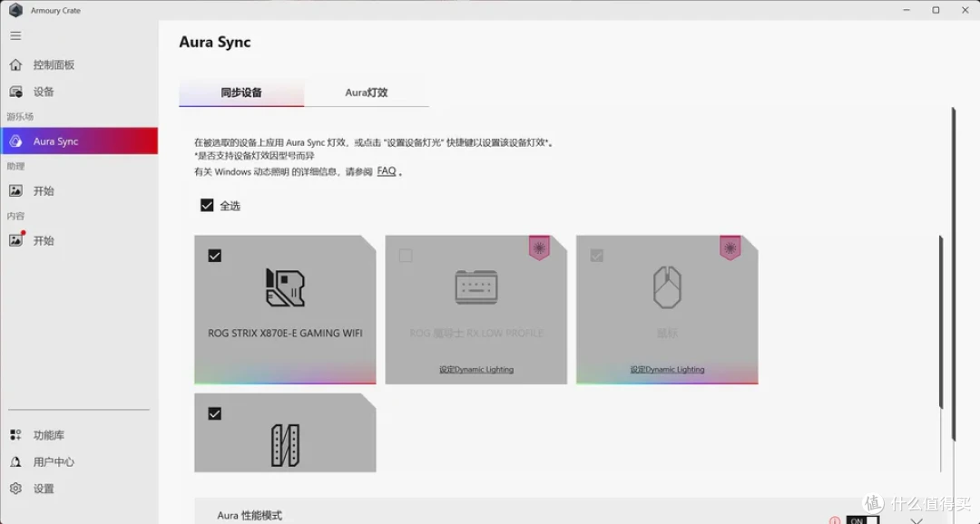Open the 开始 icon under 内容
Screen dimensions: 980x524
15,240
